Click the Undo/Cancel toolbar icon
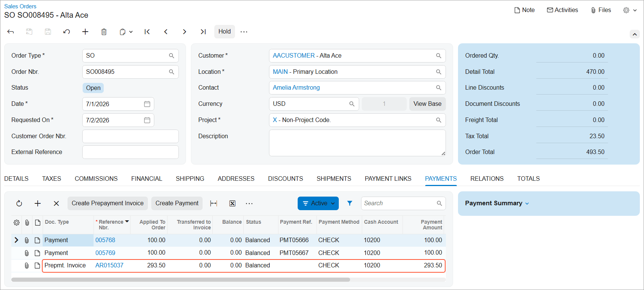644x290 pixels. click(x=67, y=32)
